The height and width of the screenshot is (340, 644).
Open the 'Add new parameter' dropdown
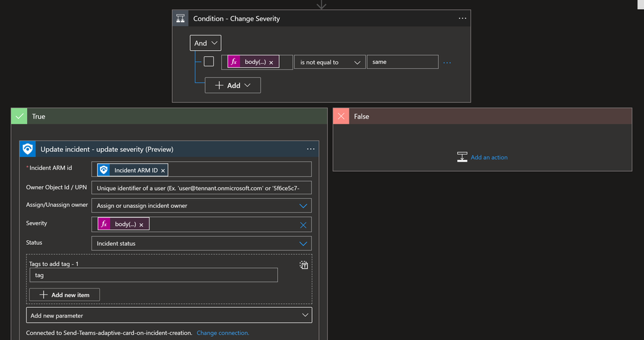(169, 316)
